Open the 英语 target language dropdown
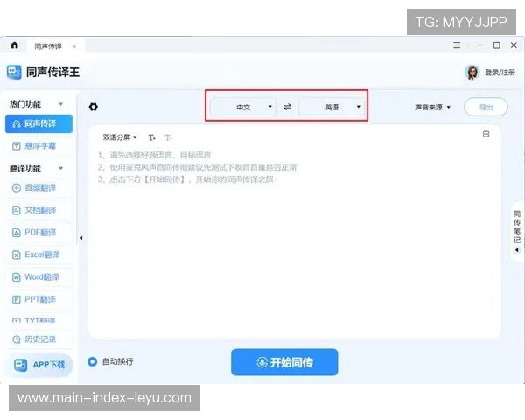This screenshot has height=420, width=525. pos(332,107)
